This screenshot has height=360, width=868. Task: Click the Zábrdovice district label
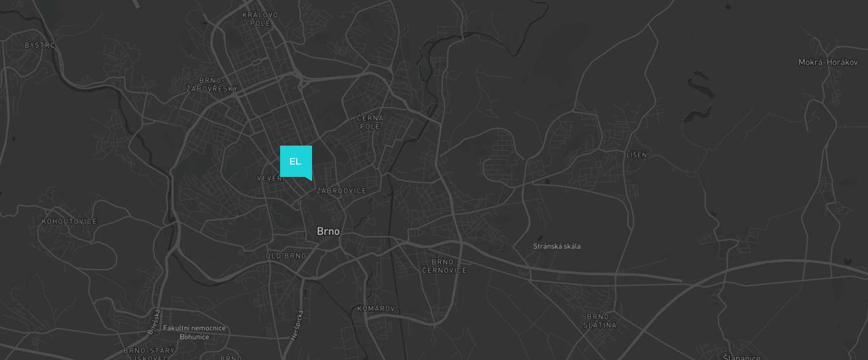coord(342,191)
